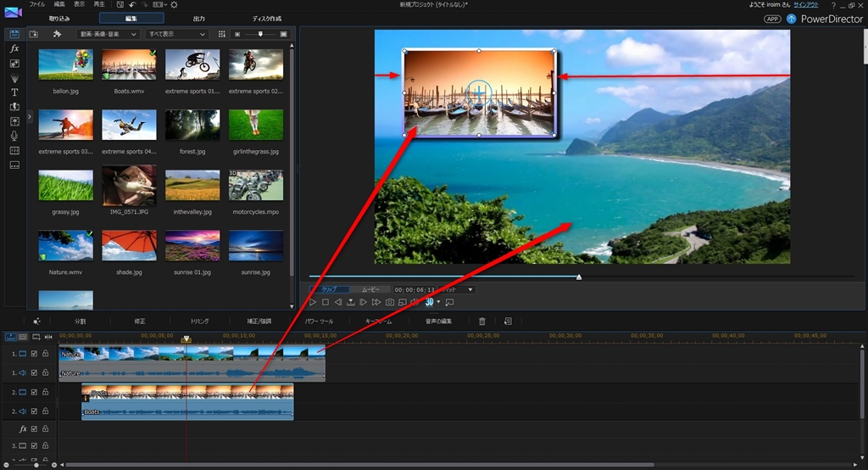Switch to the 出力 tab
Image resolution: width=868 pixels, height=470 pixels.
click(x=198, y=19)
